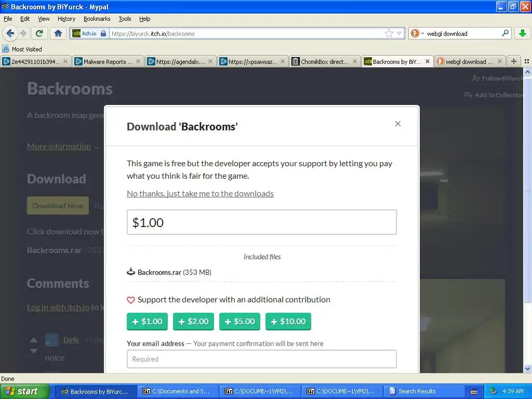Upvote the Err4r comment
Viewport: 532px width, 399px height.
[x=34, y=340]
